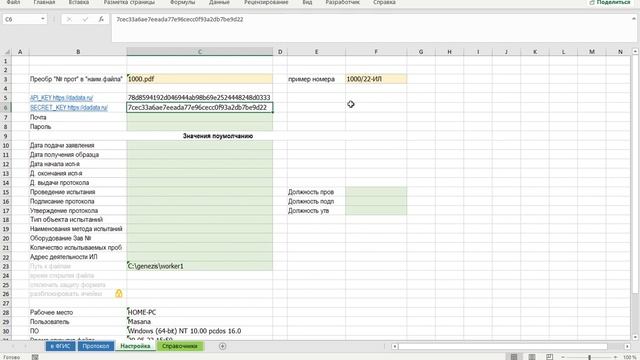Image resolution: width=640 pixels, height=360 pixels.
Task: Select the 'Адрес деятельности ИЛ' label cell
Action: pos(78,257)
